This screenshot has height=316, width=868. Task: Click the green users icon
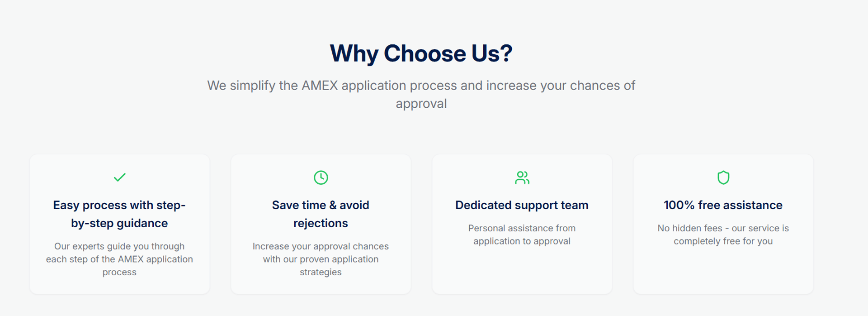click(x=522, y=177)
